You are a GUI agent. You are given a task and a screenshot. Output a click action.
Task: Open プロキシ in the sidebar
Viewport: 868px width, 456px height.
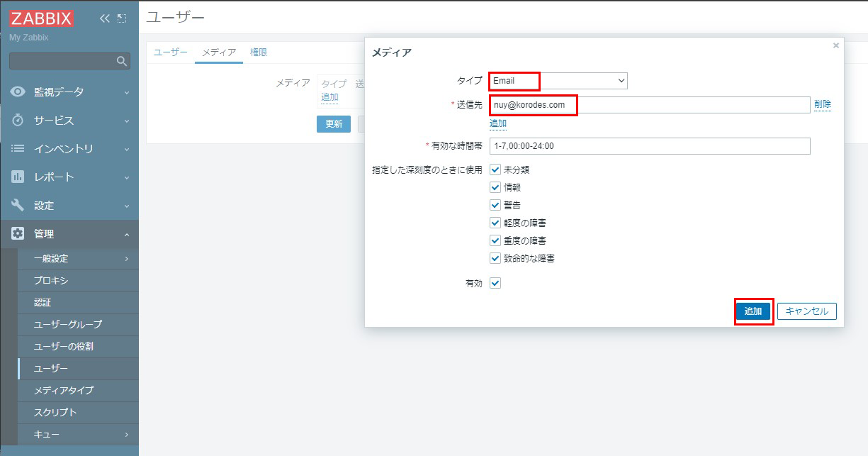tap(78, 281)
